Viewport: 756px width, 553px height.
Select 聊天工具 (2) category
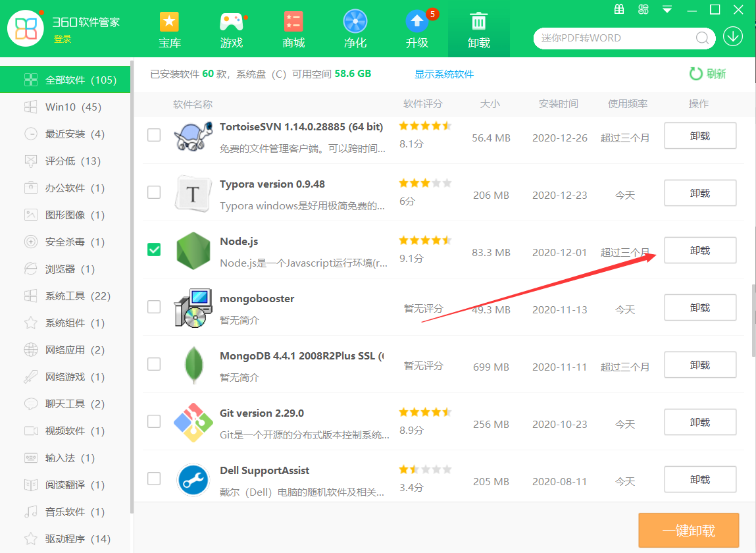(65, 404)
